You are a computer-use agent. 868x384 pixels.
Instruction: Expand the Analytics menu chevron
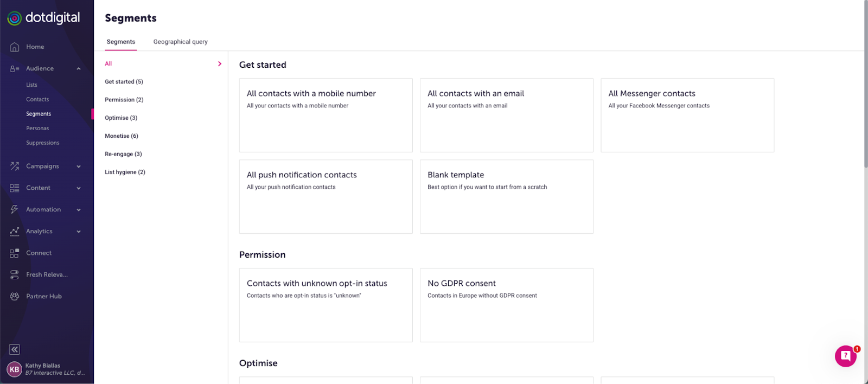coord(79,232)
